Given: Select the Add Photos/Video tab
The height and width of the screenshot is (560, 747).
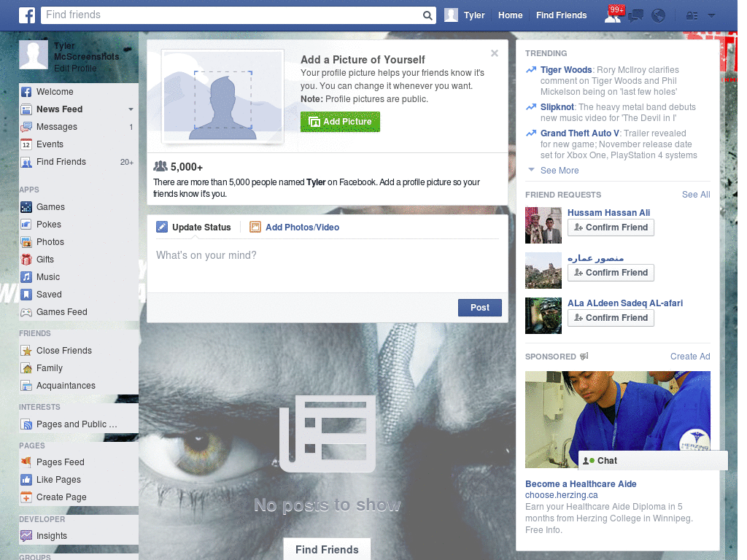Looking at the screenshot, I should [295, 227].
